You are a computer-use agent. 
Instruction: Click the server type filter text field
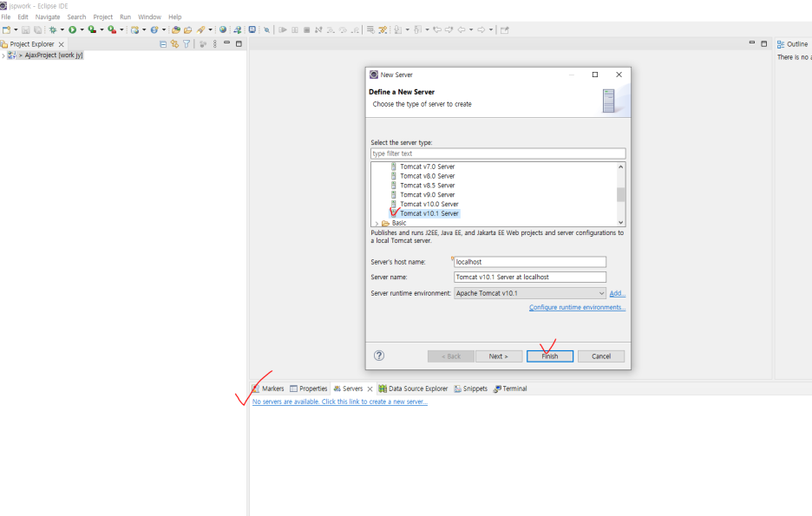[x=498, y=153]
